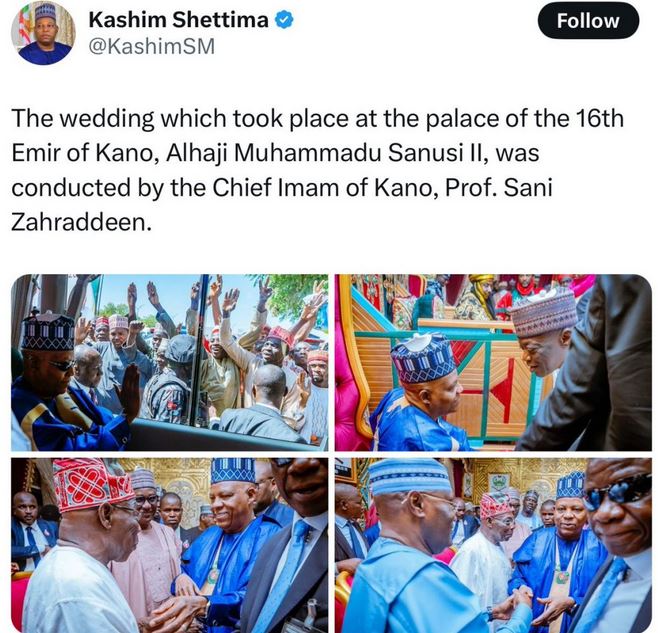Click the Kashim Shettima display name
658x633 pixels.
180,20
